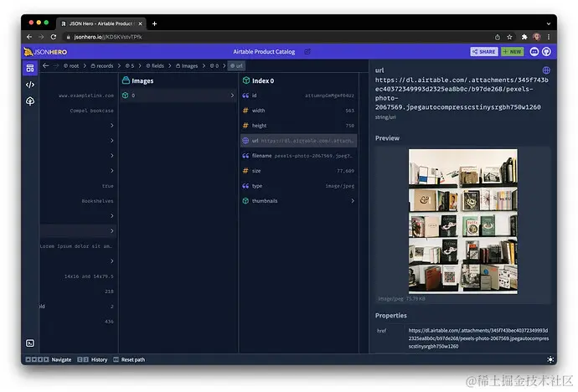Image resolution: width=578 pixels, height=392 pixels.
Task: Open browser extensions puzzle icon
Action: pyautogui.click(x=524, y=37)
